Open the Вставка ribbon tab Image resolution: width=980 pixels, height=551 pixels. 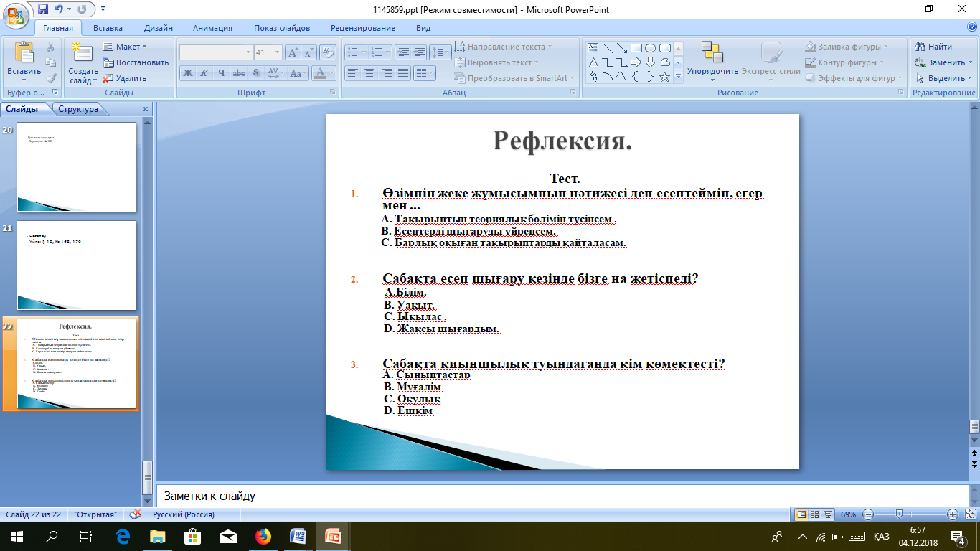tap(108, 28)
